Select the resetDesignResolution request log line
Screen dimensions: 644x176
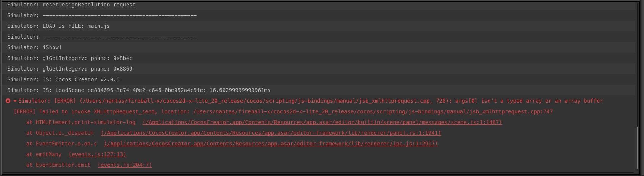(x=71, y=5)
